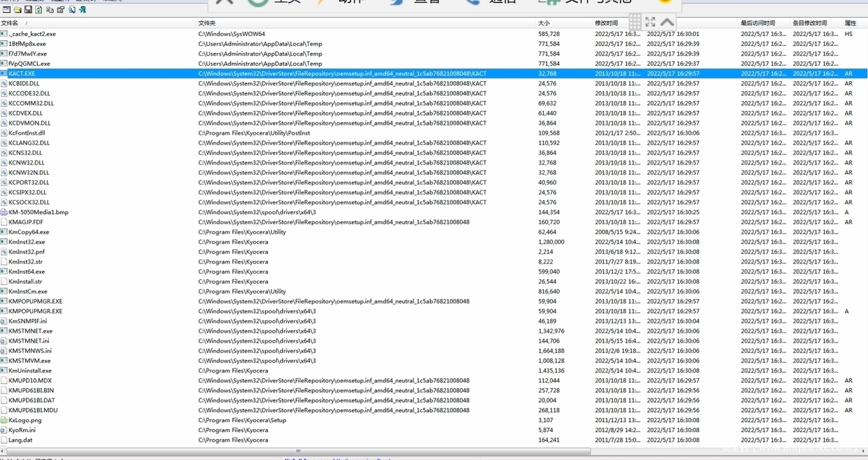Click the refresh icon in the toolbar
The height and width of the screenshot is (460, 868).
pos(39,10)
